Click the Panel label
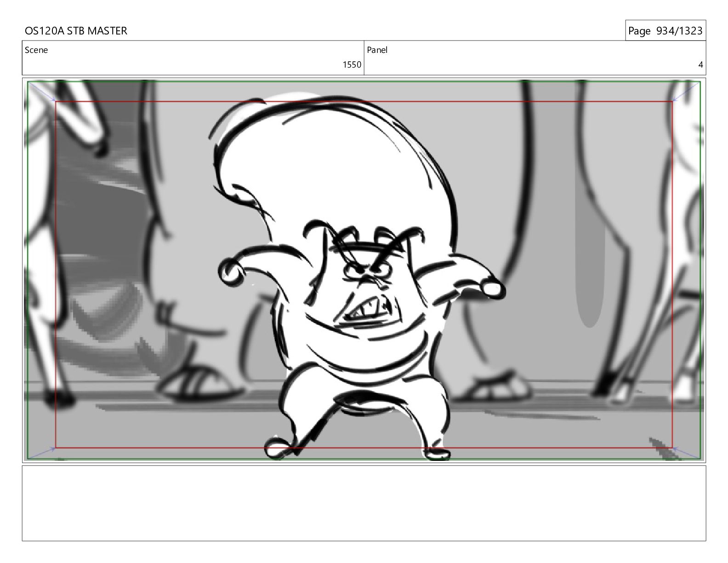728x563 pixels. [377, 50]
